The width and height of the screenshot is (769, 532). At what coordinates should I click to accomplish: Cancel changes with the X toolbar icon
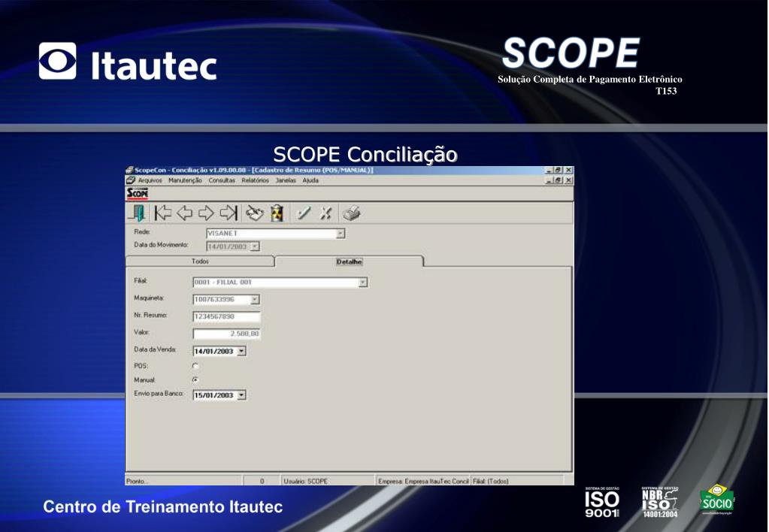[x=325, y=213]
